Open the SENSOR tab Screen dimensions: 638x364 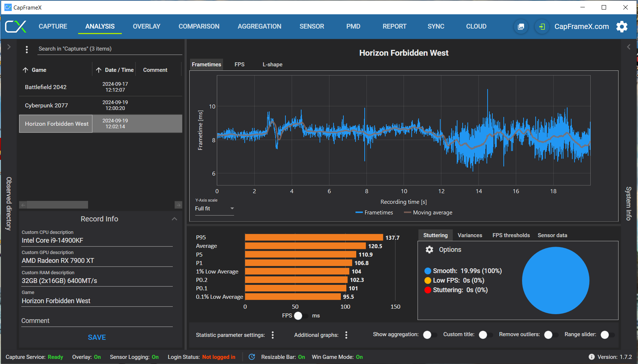pos(312,26)
